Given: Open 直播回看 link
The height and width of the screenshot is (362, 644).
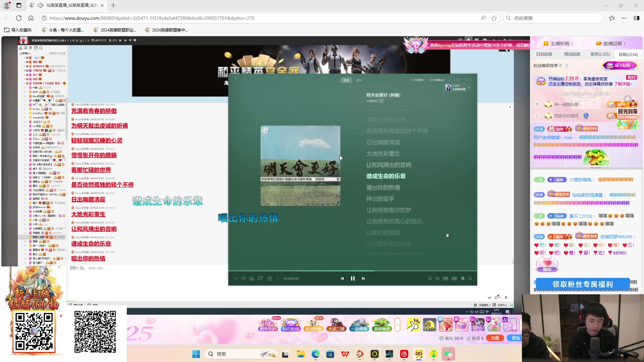Looking at the screenshot, I should click(x=611, y=44).
